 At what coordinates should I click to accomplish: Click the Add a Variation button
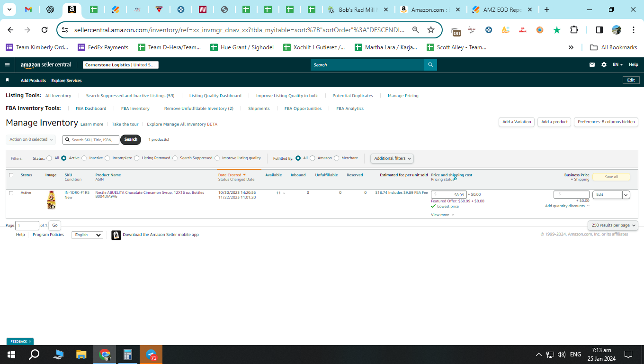517,122
